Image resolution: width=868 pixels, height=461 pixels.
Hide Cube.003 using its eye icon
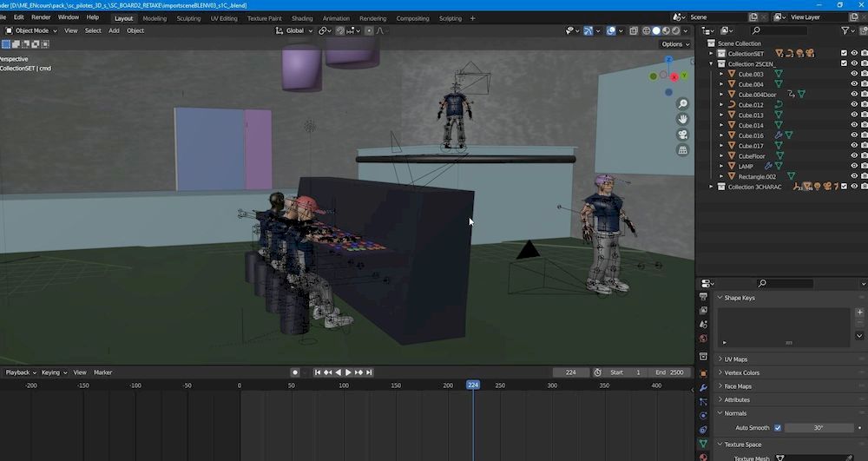coord(854,74)
